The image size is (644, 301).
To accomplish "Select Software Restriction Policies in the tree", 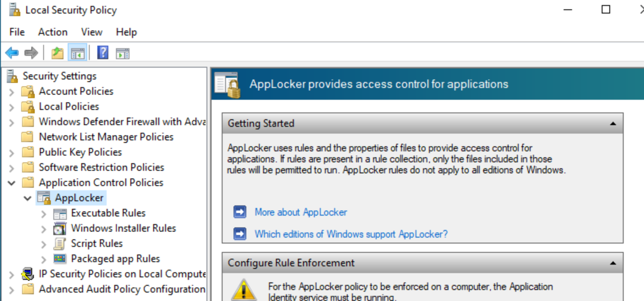I will click(101, 167).
